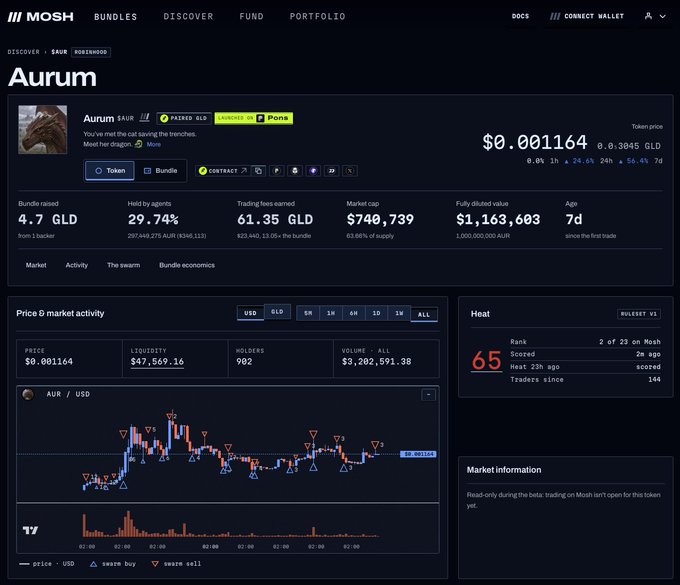
Task: Click the swarm sell marker labeled 2 at peak
Action: point(171,416)
